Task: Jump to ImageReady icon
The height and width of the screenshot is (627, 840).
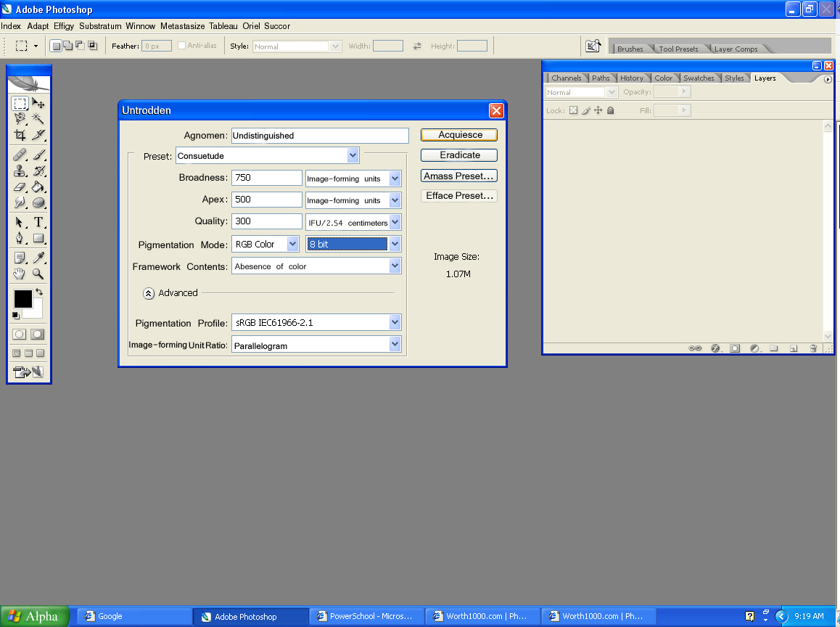Action: [29, 372]
